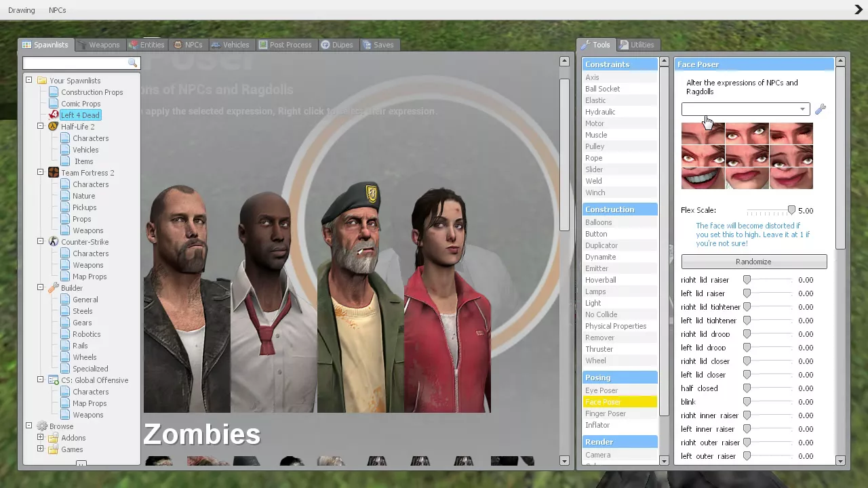Open Builder Specialized list
The width and height of the screenshot is (868, 488).
pos(90,369)
